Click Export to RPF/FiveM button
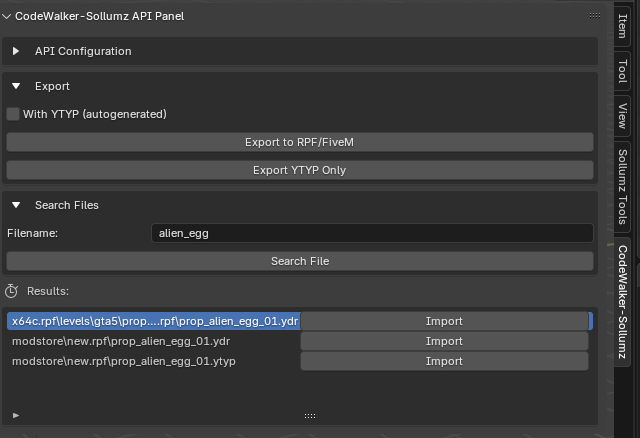 click(300, 142)
